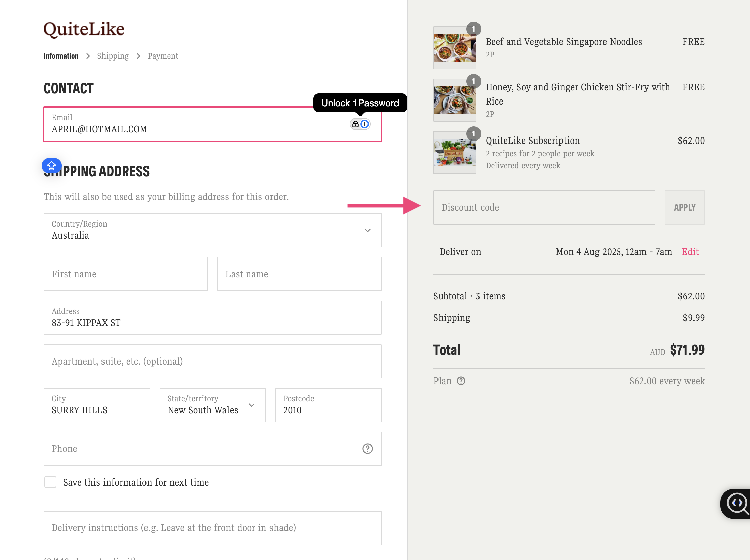Click '2 recipes for 2 people per week' text
This screenshot has width=750, height=560.
[x=540, y=154]
